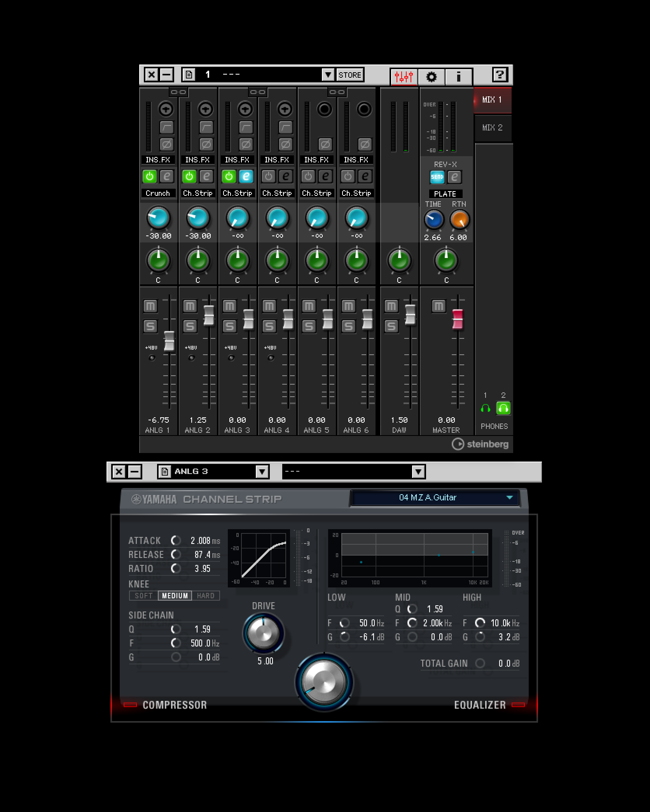Screen dimensions: 650x812
Task: Invert phase on ANLG 6
Action: 365,145
